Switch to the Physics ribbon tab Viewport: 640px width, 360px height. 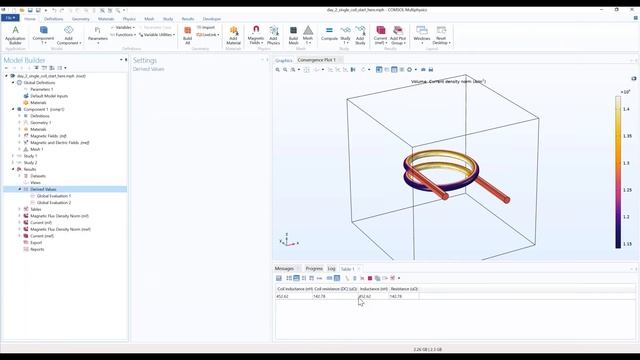tap(129, 19)
